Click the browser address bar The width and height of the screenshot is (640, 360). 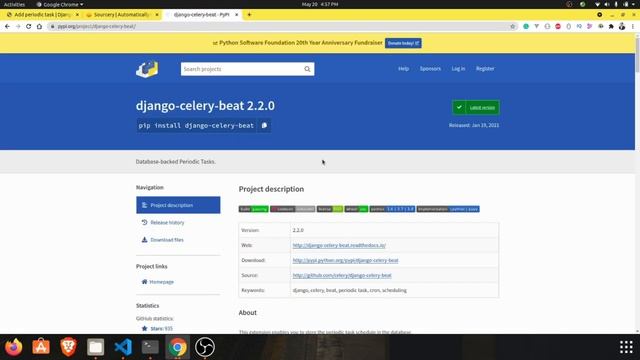(282, 26)
